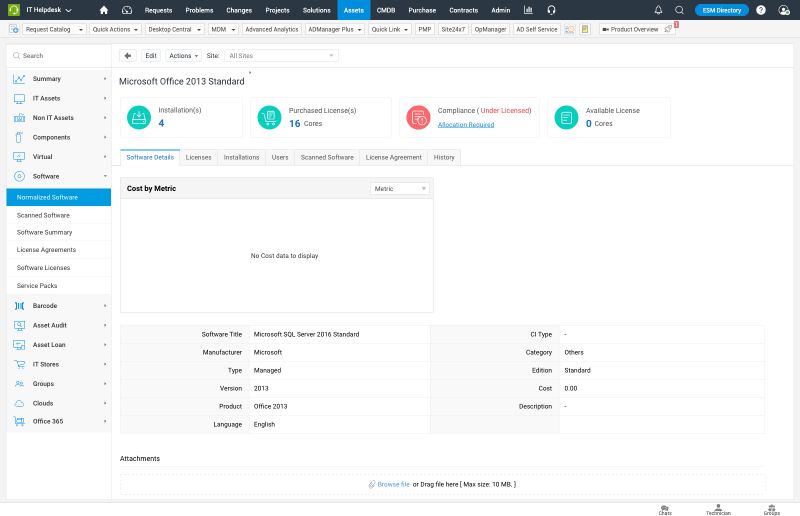Click the sidebar Search field
The height and width of the screenshot is (516, 800).
(59, 56)
